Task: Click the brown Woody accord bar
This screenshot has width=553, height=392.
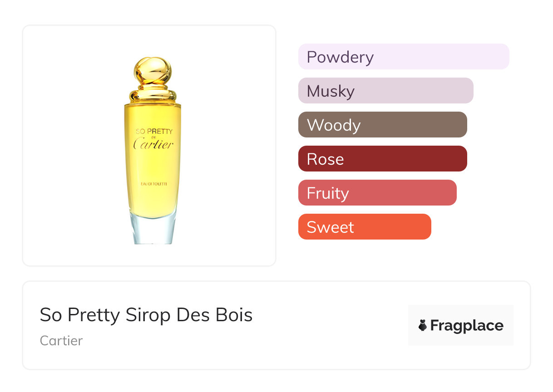Action: (382, 125)
